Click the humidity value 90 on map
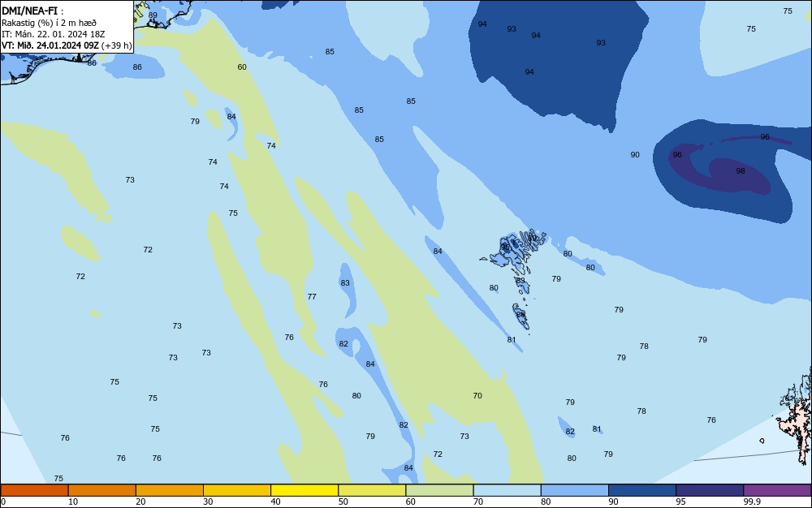The image size is (812, 508). (635, 155)
